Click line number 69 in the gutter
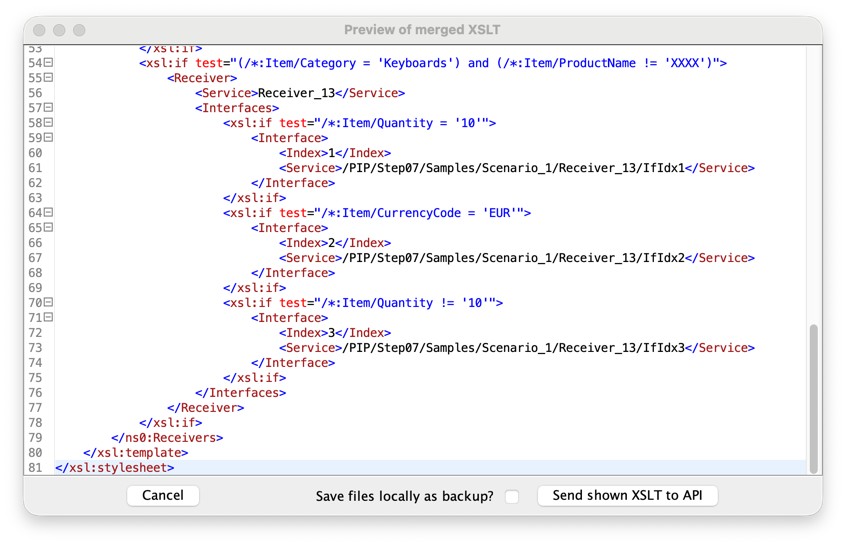The height and width of the screenshot is (546, 846). pos(36,288)
